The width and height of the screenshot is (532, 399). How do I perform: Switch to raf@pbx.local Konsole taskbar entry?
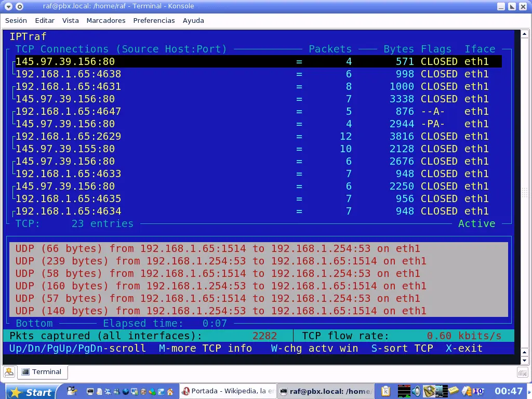[326, 391]
